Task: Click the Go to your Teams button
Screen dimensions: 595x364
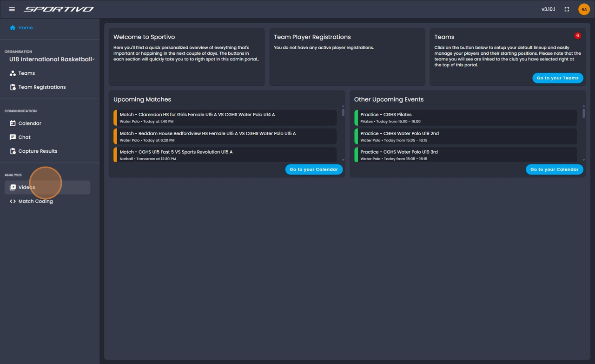Action: 558,78
